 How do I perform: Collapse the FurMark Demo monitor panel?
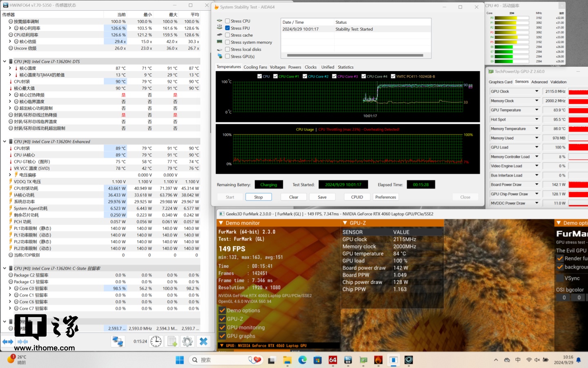(x=221, y=223)
